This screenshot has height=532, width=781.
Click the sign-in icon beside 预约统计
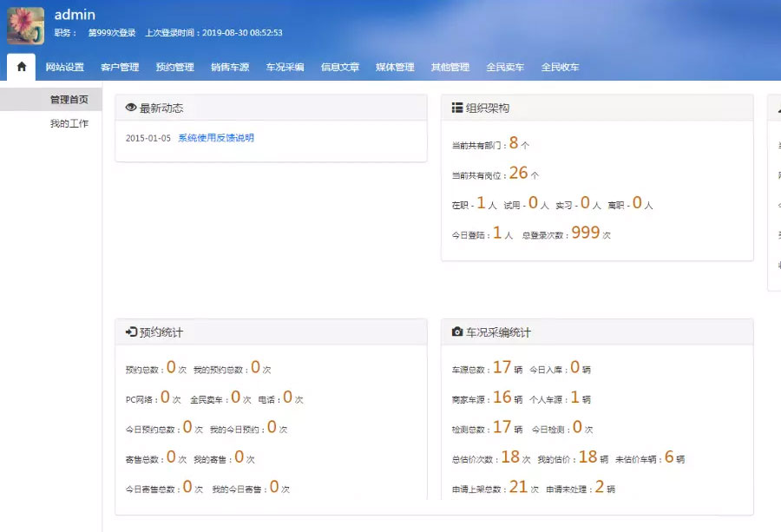point(131,332)
